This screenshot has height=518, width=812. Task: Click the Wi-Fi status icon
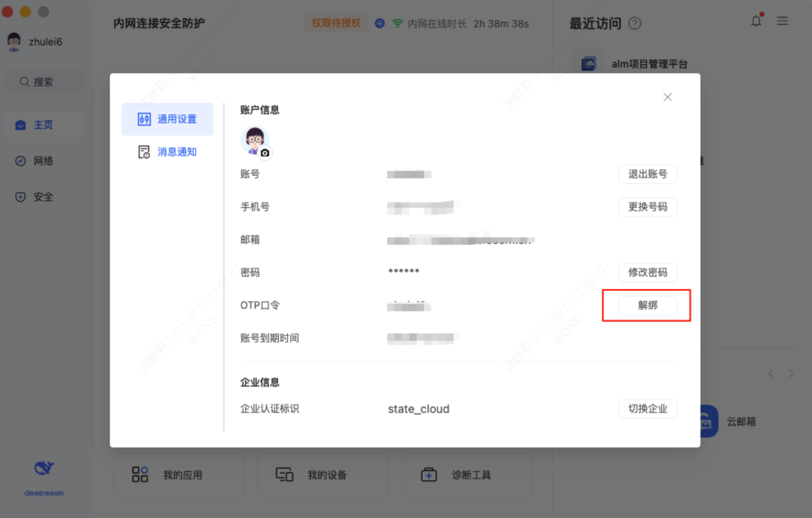[398, 24]
